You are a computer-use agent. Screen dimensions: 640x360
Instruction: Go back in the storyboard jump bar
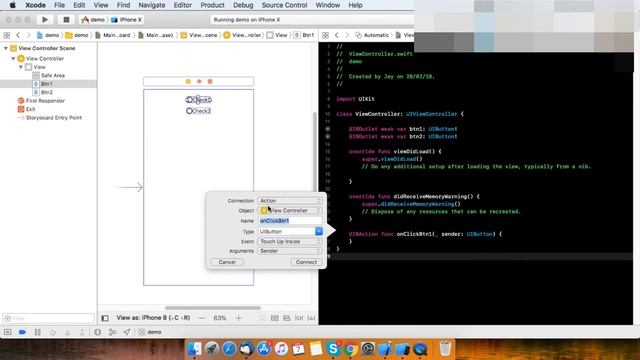18,35
